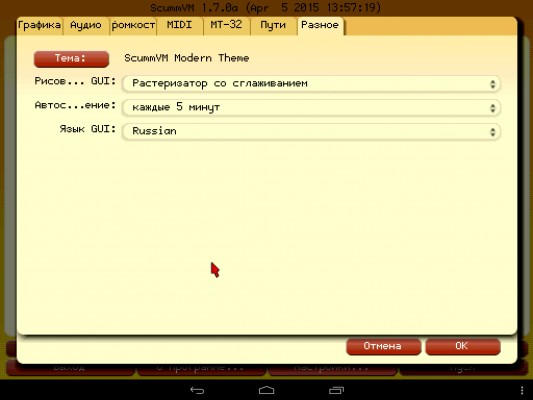The width and height of the screenshot is (533, 400).
Task: Switch to the Графика tab
Action: click(x=39, y=26)
